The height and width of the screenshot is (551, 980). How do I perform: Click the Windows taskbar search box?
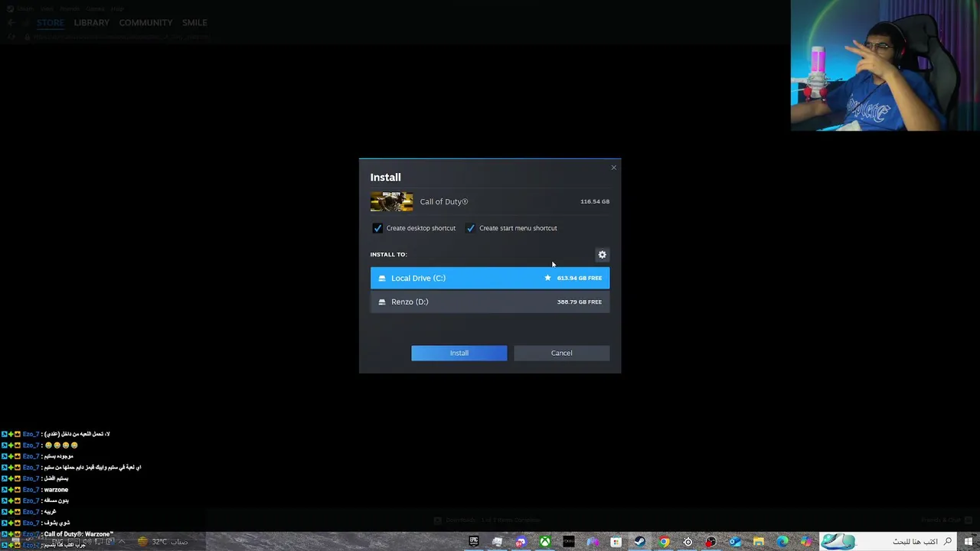tap(888, 542)
